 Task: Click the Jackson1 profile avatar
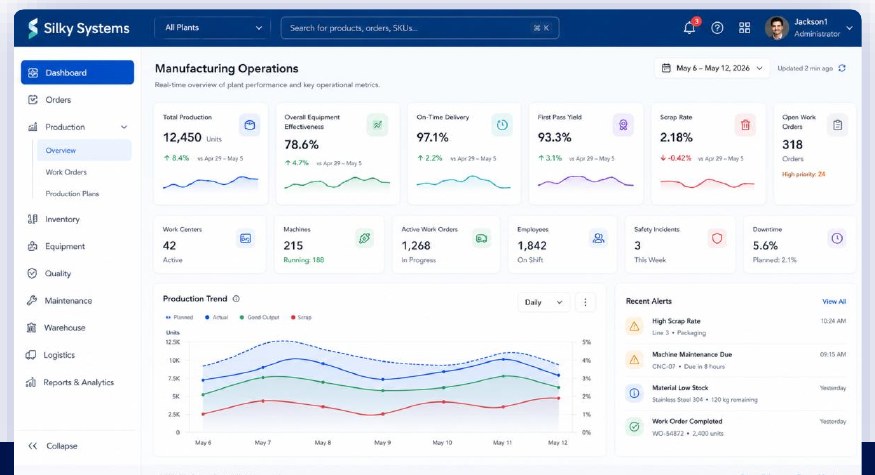click(776, 28)
